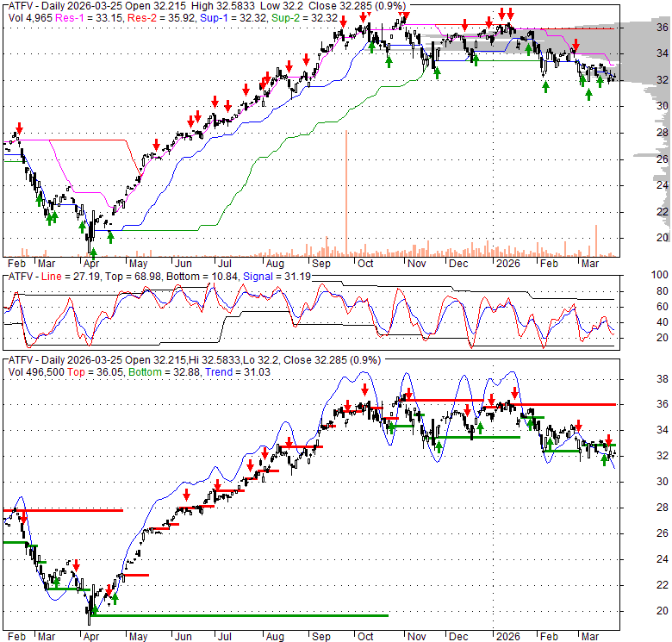This screenshot has height=642, width=672.
Task: Click the red sell arrow near 28 in May on the top chart
Action: pos(156,144)
